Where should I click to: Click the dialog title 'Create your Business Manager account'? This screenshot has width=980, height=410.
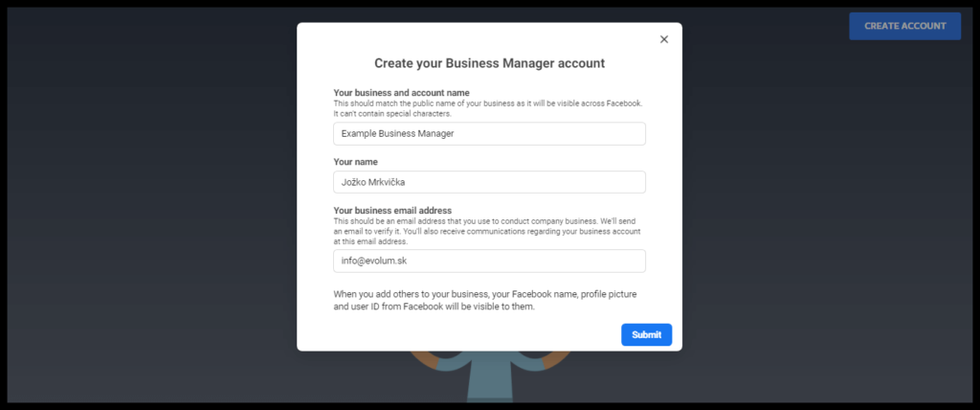[x=489, y=63]
